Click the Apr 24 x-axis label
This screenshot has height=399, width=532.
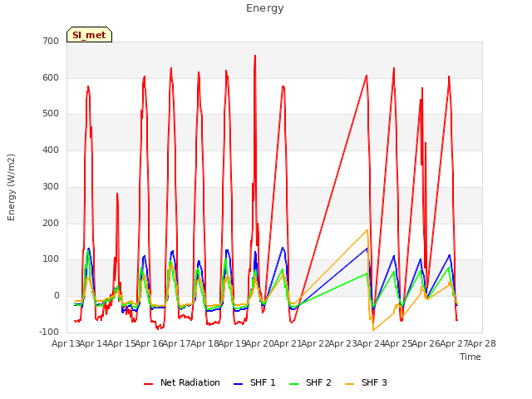tap(371, 343)
